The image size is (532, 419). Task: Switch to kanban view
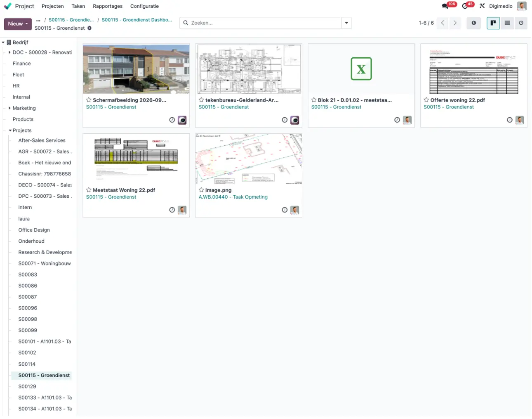point(493,23)
